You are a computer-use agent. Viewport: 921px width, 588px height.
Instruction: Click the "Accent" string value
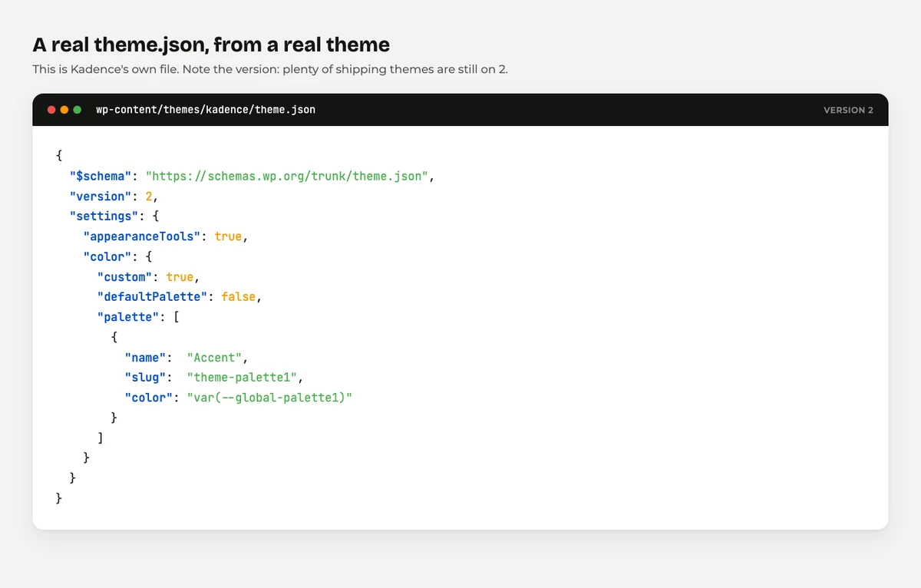pyautogui.click(x=214, y=358)
